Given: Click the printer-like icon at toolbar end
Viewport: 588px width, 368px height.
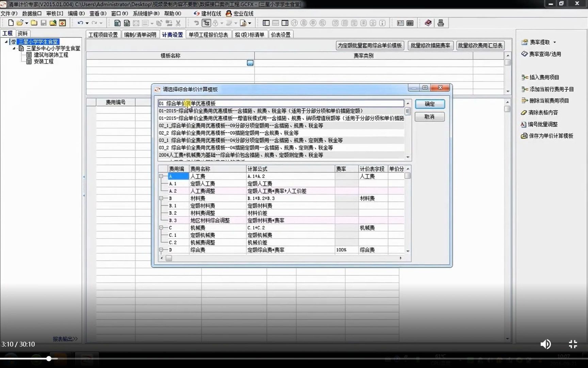Looking at the screenshot, I should (441, 23).
